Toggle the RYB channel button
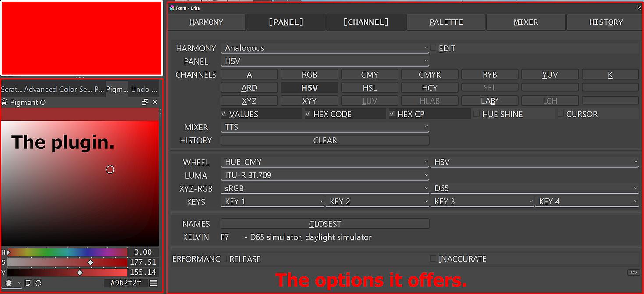644x294 pixels. (490, 75)
